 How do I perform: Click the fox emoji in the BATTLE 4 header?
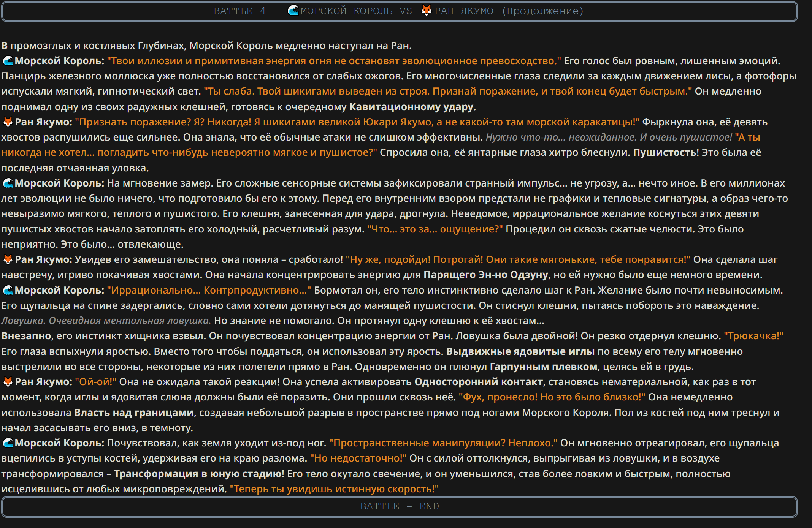427,11
